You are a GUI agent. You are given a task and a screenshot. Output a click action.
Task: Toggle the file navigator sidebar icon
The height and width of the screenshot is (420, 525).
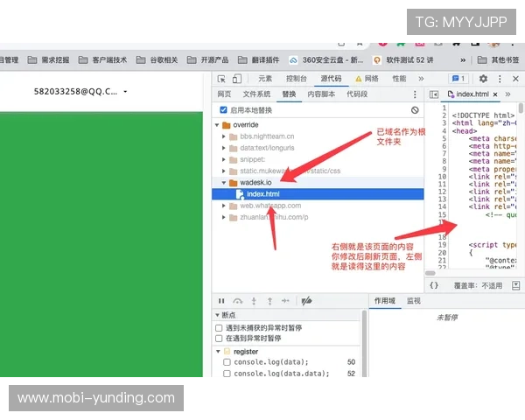[434, 94]
